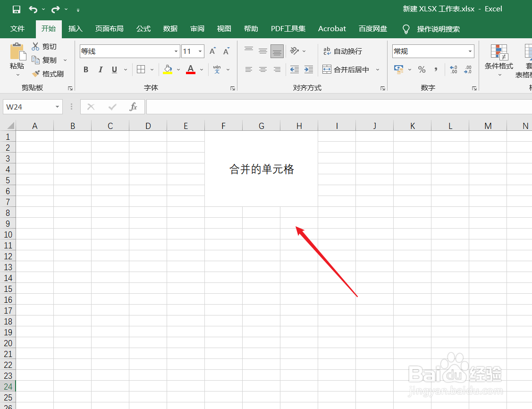The image size is (532, 409).
Task: Open the Undo history dropdown
Action: 43,9
